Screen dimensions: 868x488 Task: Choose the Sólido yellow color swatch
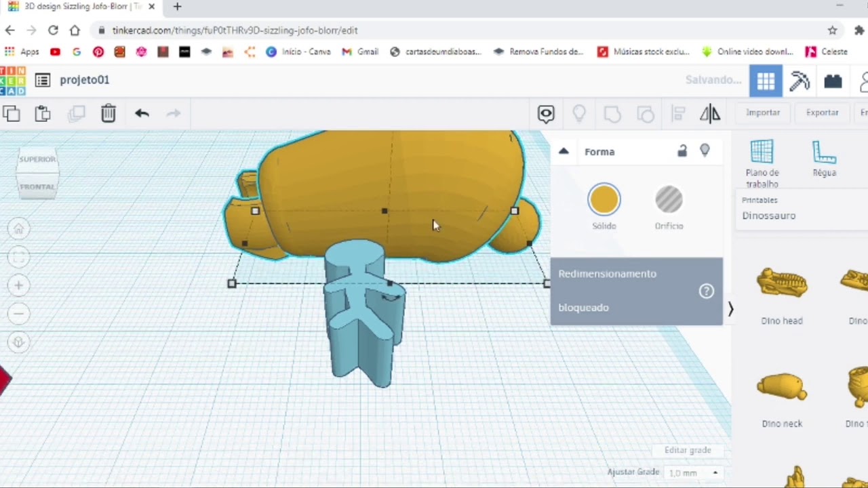604,200
